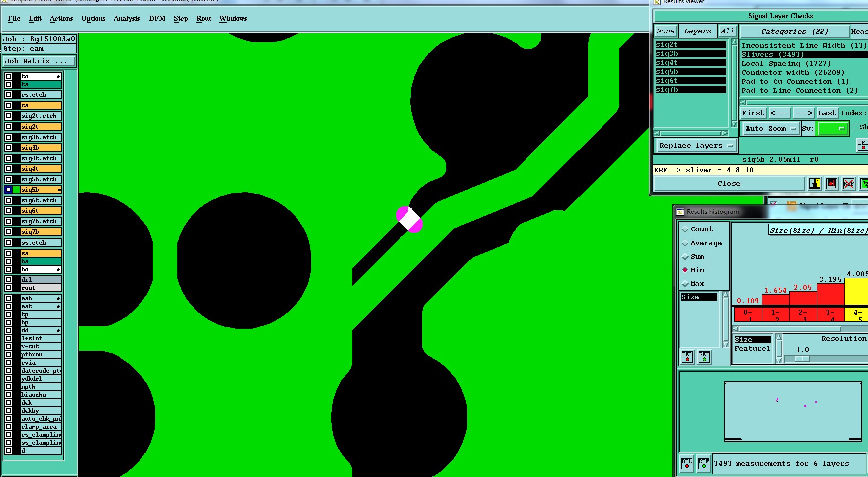Toggle visibility checkbox of drl layer
This screenshot has height=477, width=868.
pos(8,280)
